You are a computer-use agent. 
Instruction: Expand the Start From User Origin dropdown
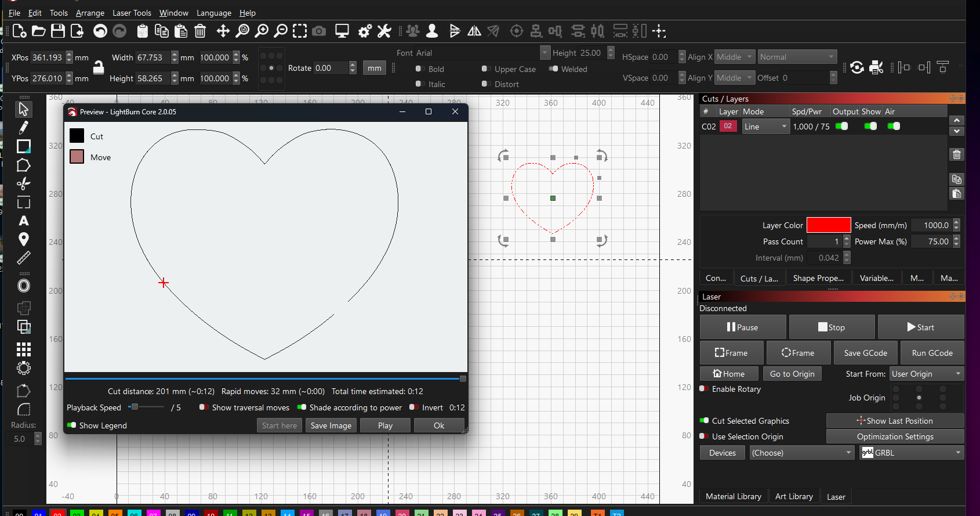926,374
